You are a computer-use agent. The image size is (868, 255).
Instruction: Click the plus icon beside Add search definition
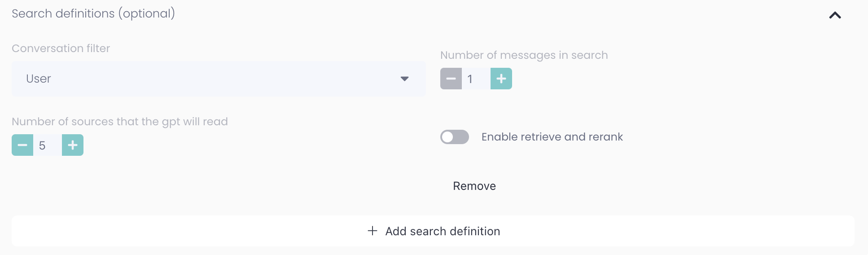click(x=373, y=231)
